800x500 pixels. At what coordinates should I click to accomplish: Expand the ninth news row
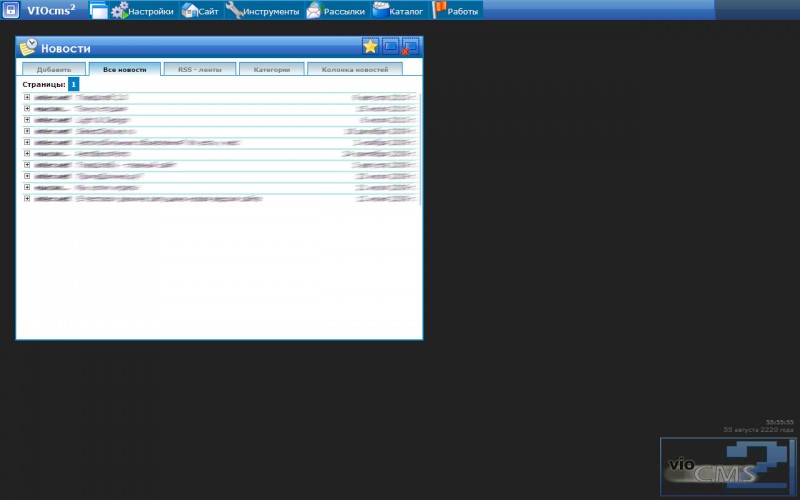27,187
